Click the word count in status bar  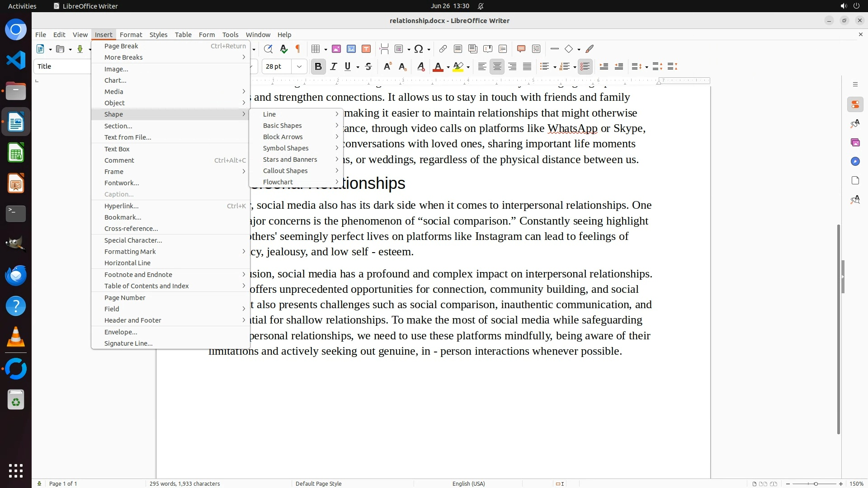coord(184,483)
